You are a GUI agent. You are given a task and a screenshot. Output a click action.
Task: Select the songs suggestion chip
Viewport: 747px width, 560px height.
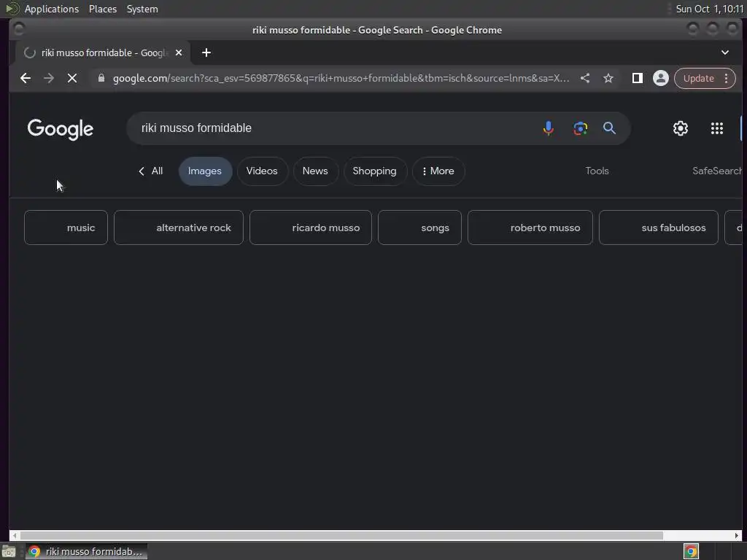[419, 227]
